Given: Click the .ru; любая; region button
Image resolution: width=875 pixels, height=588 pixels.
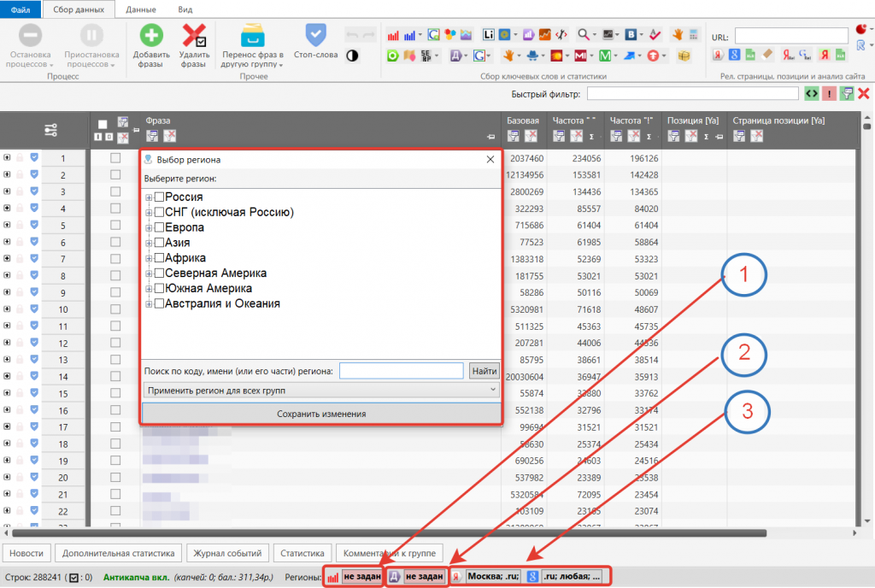Looking at the screenshot, I should click(572, 576).
